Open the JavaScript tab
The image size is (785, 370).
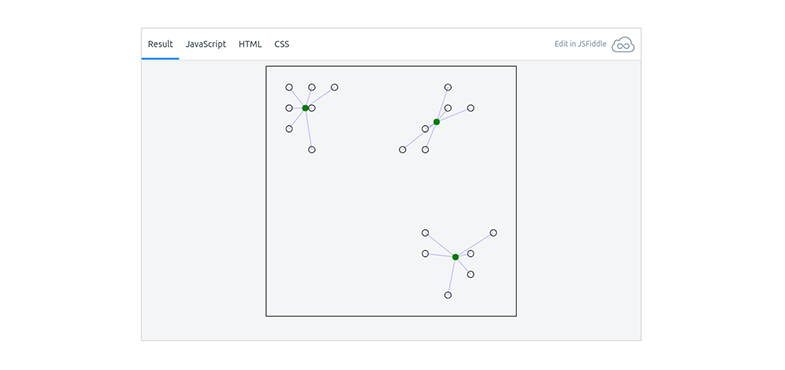206,44
